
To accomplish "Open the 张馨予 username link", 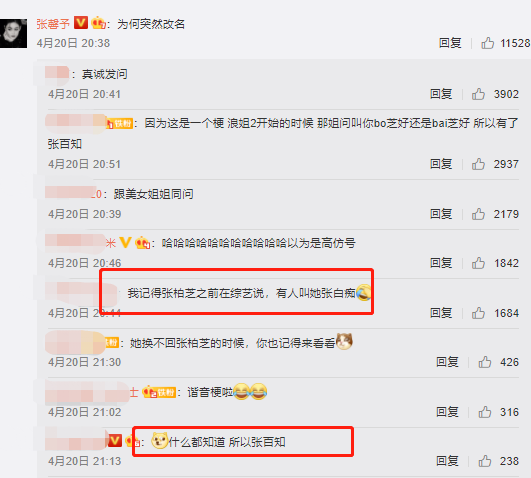I will click(53, 24).
